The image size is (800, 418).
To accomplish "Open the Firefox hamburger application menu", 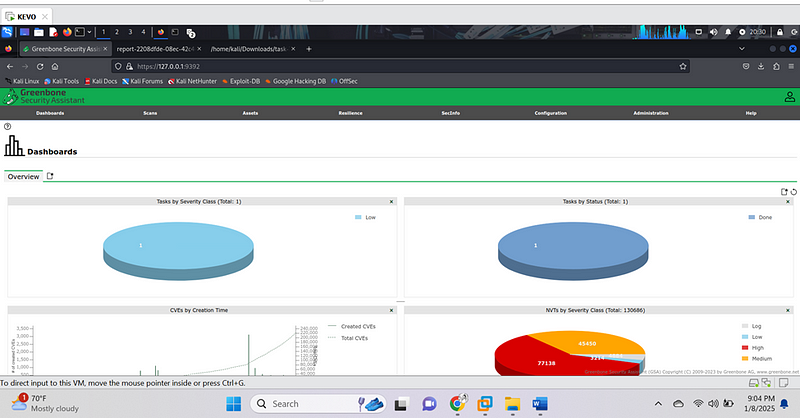I will tap(791, 66).
